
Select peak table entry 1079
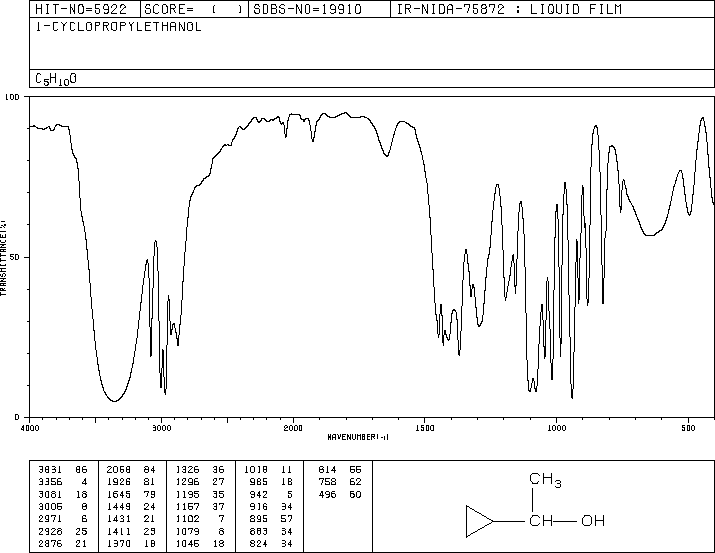click(200, 531)
